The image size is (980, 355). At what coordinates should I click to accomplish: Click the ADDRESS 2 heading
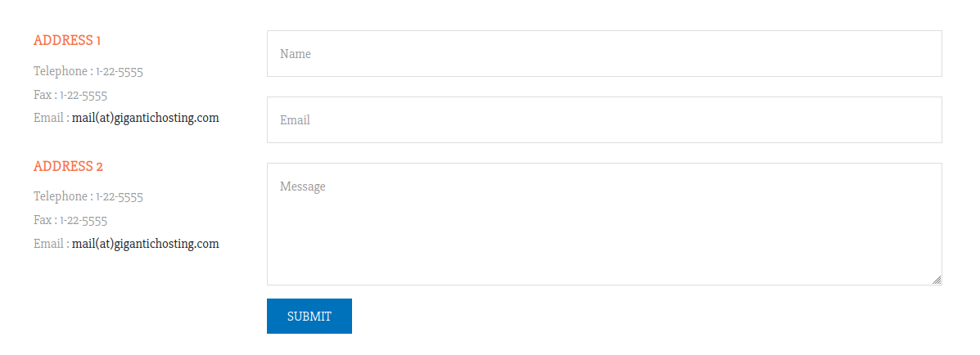coord(68,166)
